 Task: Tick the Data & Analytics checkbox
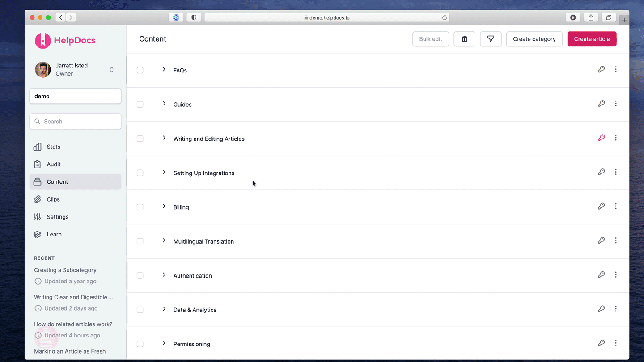point(140,310)
